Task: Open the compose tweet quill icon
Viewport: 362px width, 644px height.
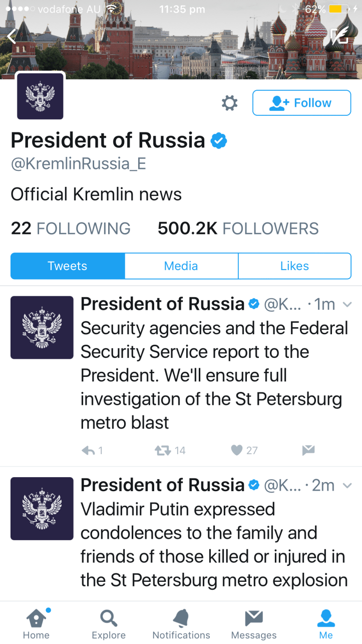Action: (340, 36)
